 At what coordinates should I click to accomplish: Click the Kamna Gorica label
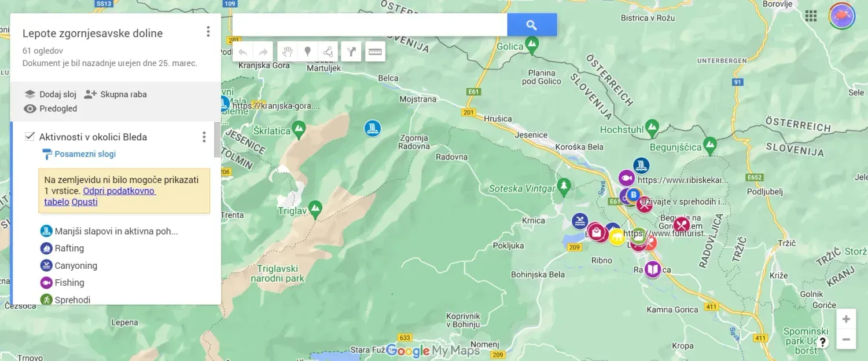(x=672, y=309)
